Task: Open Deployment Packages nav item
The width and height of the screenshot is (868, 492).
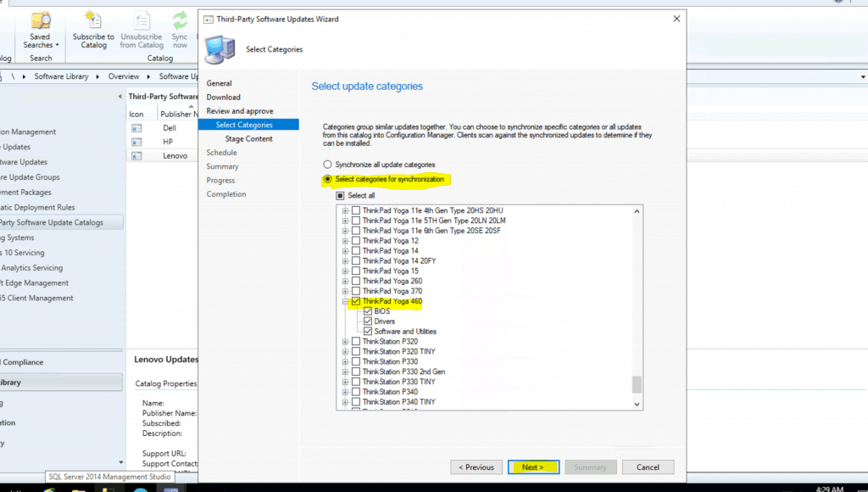Action: tap(25, 193)
